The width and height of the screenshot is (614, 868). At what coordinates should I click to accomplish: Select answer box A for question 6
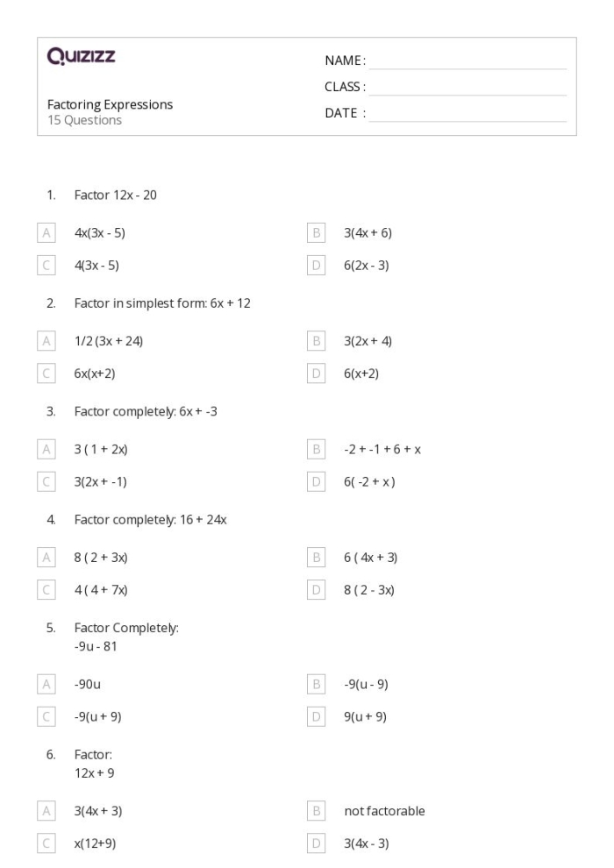point(46,811)
